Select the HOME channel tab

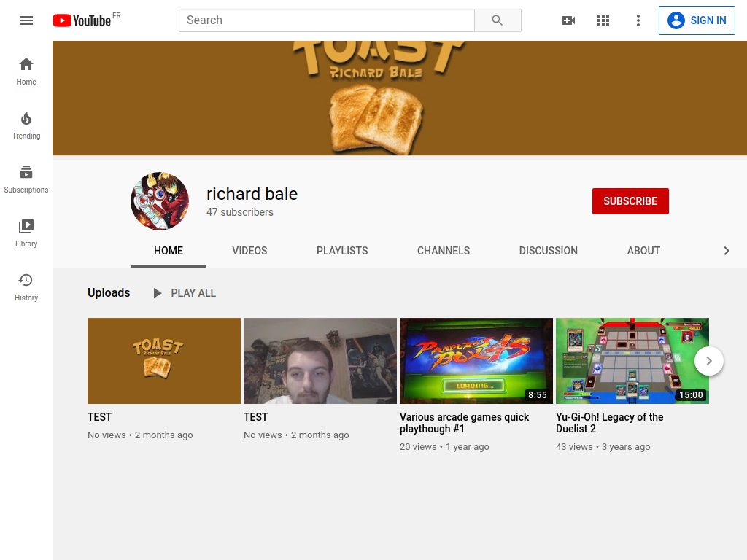click(x=169, y=251)
